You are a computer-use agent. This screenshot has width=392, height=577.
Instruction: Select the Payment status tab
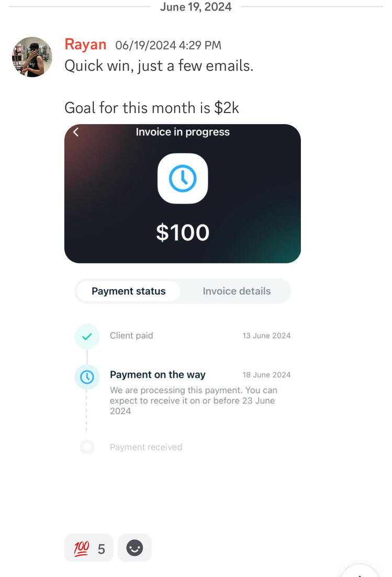(x=129, y=291)
